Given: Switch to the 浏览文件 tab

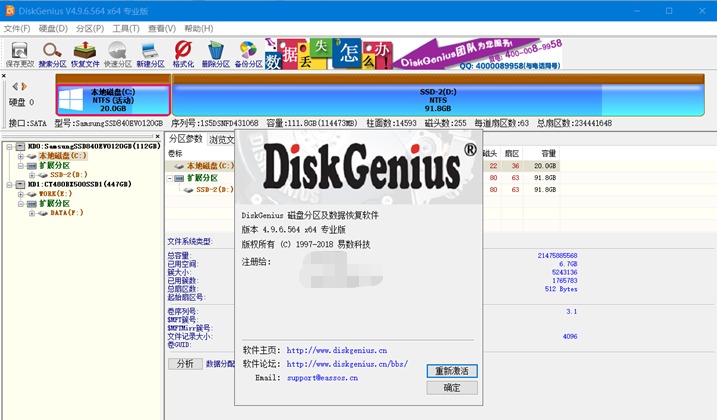Looking at the screenshot, I should tap(221, 140).
